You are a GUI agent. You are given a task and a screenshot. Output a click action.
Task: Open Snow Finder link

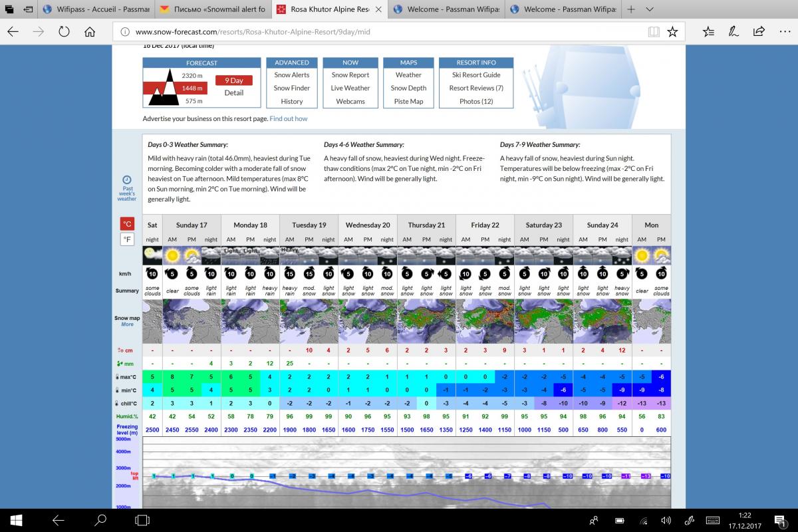tap(292, 88)
